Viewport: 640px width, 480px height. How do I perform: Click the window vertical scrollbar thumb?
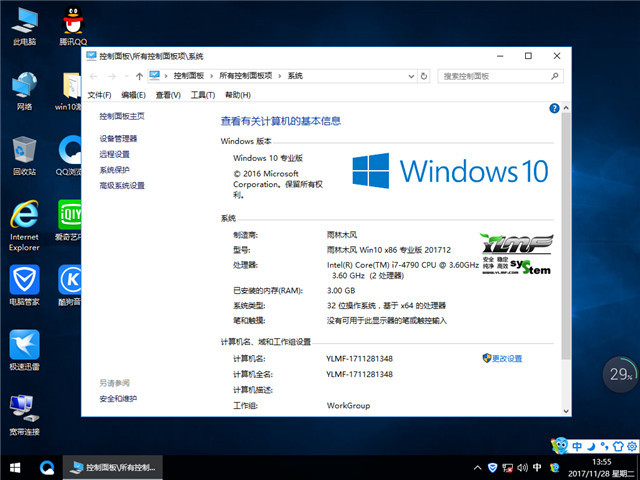pyautogui.click(x=566, y=236)
